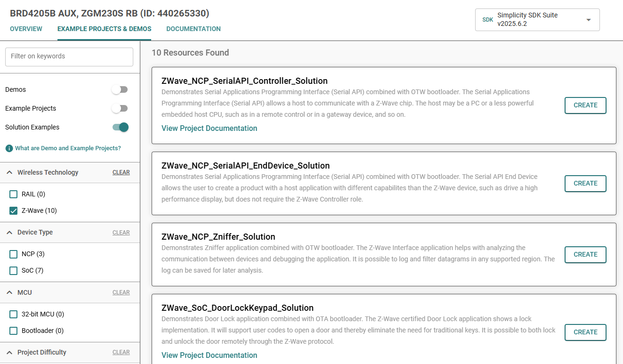This screenshot has width=623, height=364.
Task: Check the SoC device type filter
Action: (x=13, y=270)
